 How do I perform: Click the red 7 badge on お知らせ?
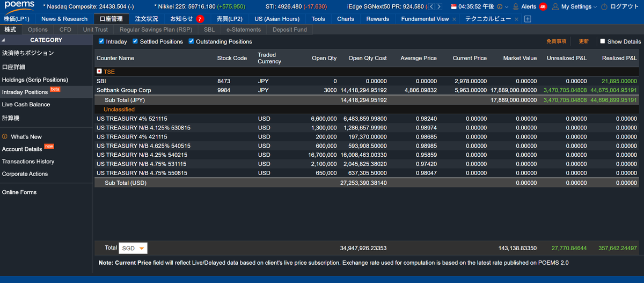pos(200,19)
